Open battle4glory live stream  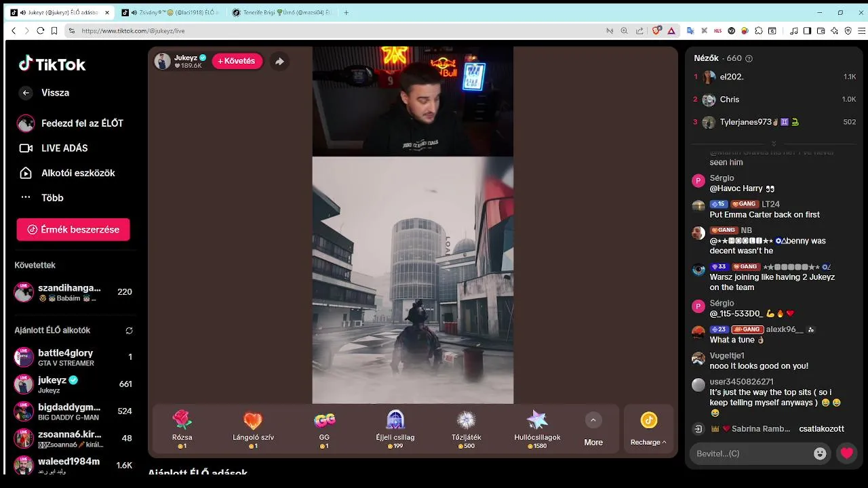click(x=73, y=357)
